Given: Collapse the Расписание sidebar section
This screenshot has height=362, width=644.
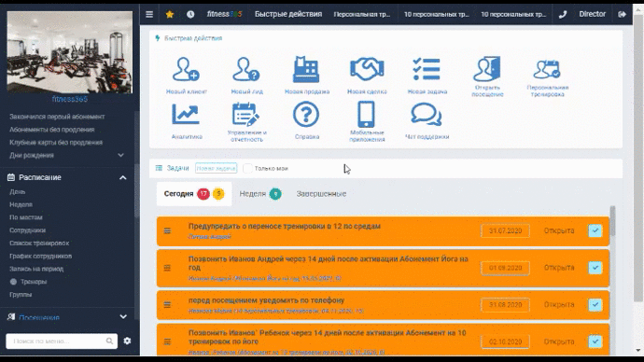Looking at the screenshot, I should click(123, 177).
